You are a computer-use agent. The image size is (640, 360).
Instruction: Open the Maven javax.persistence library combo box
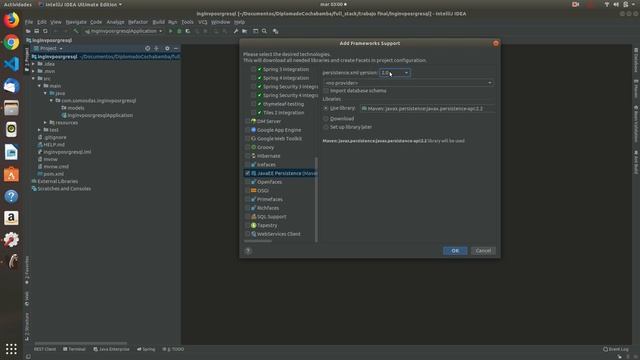coord(427,109)
